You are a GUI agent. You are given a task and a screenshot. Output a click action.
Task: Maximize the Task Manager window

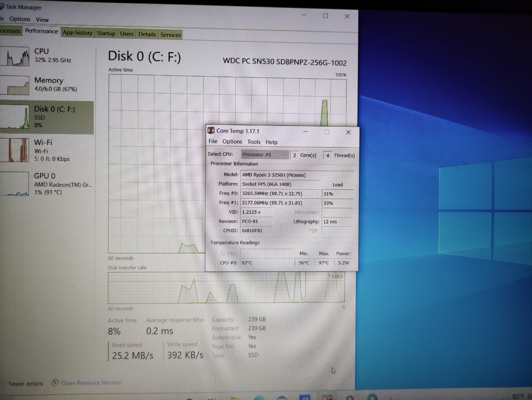click(326, 16)
